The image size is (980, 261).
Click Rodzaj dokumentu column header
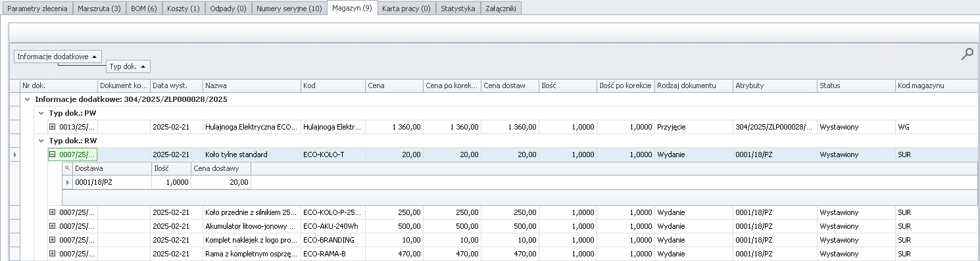tap(694, 85)
